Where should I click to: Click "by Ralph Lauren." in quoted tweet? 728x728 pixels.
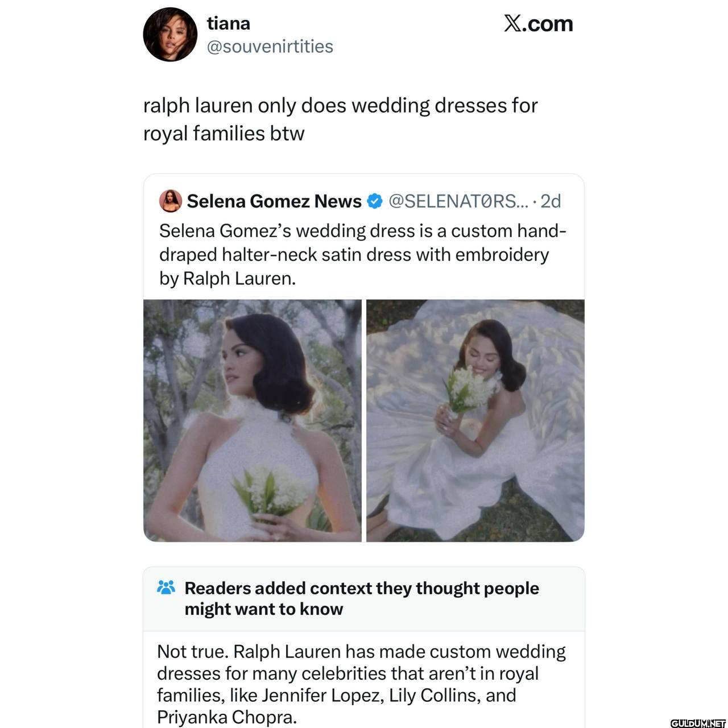point(227,279)
